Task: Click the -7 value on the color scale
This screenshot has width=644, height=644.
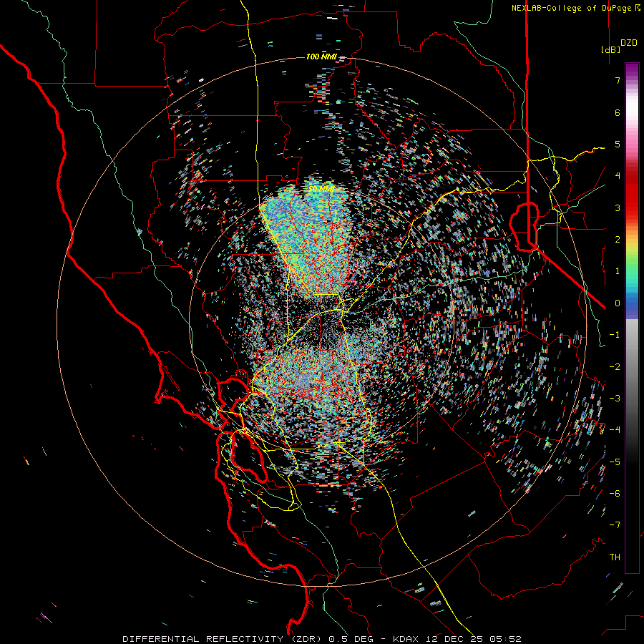Action: click(x=615, y=525)
